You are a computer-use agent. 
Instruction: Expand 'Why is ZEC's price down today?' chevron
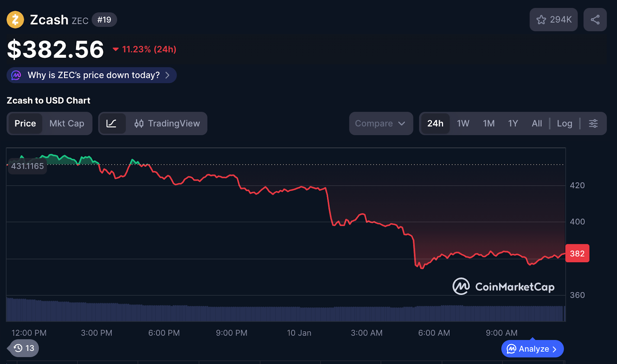[x=167, y=75]
